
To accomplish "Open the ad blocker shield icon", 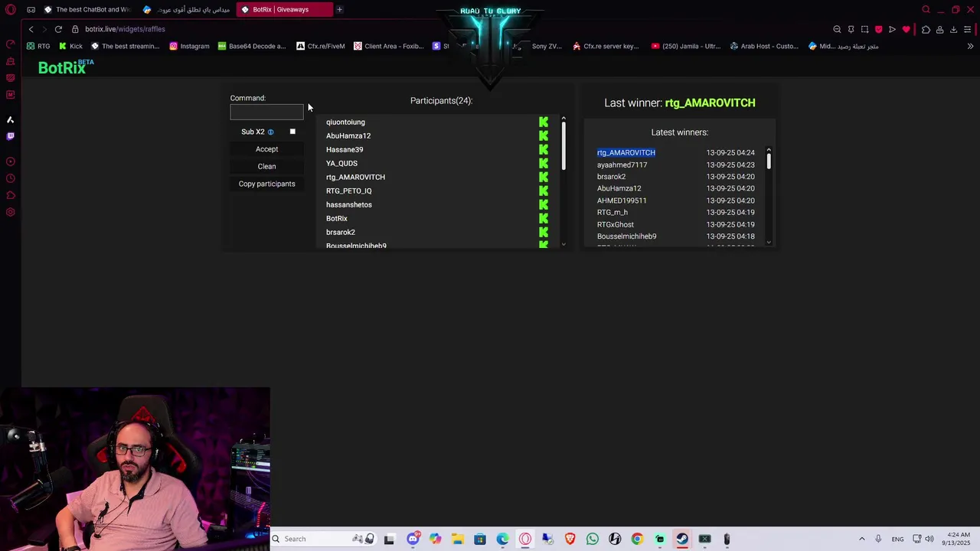I will coord(878,29).
